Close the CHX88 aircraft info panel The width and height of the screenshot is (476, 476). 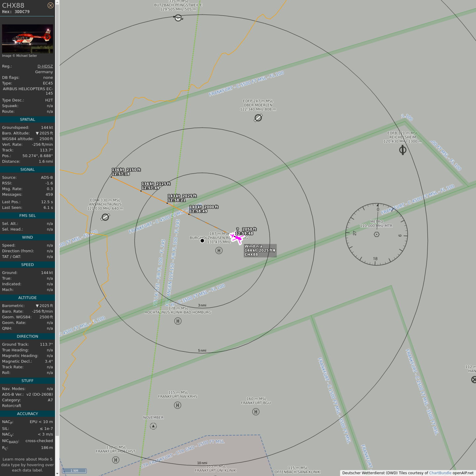(50, 5)
